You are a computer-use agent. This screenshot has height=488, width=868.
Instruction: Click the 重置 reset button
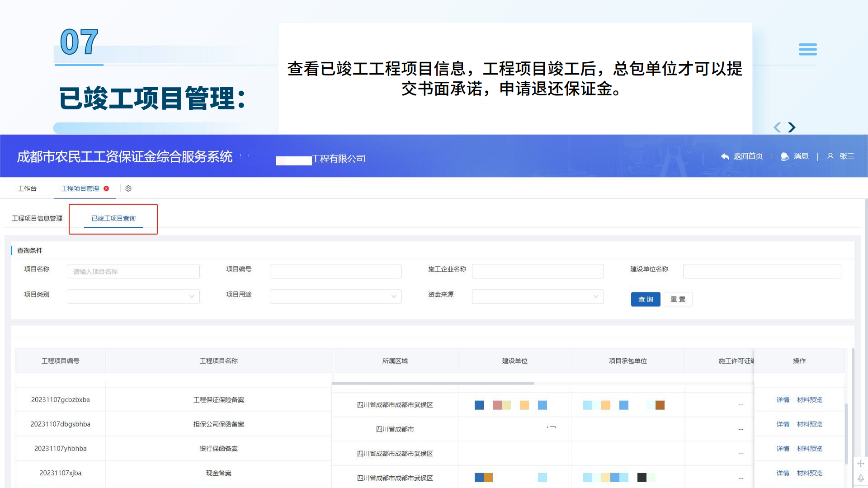click(x=678, y=299)
